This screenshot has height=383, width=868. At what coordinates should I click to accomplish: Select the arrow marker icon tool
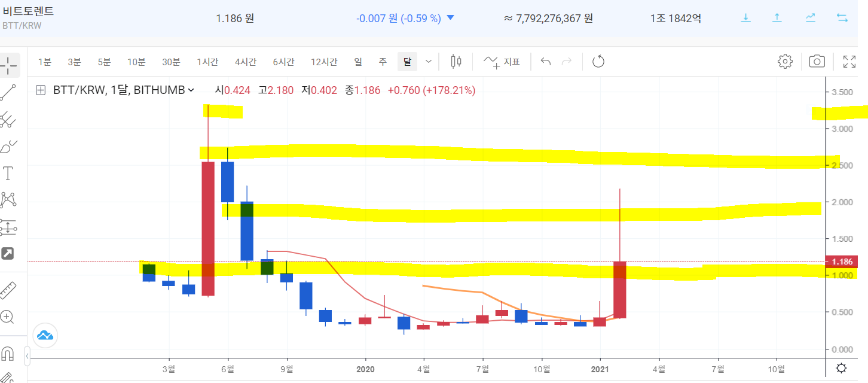click(x=8, y=254)
